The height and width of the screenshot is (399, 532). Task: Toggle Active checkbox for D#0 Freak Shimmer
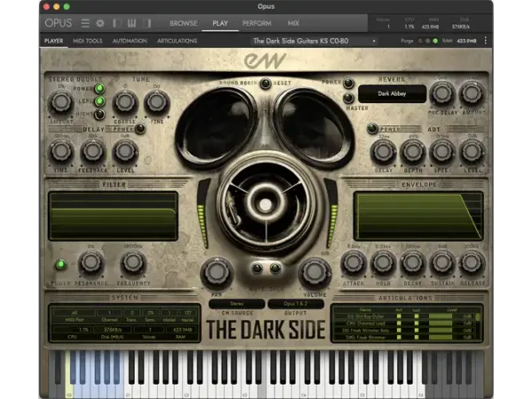(399, 337)
